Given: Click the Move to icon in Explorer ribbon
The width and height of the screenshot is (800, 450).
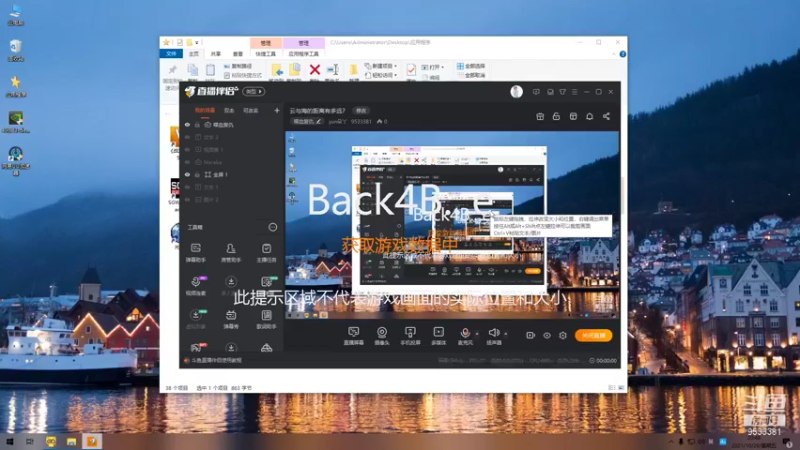Looking at the screenshot, I should coord(277,70).
